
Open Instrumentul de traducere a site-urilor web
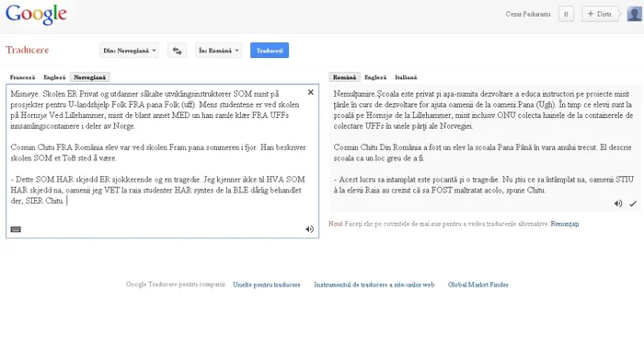[374, 285]
